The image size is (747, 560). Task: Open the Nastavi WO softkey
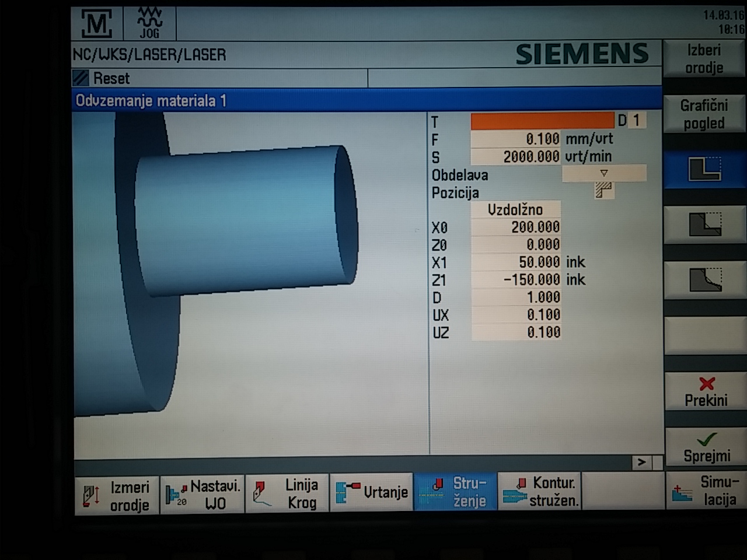point(202,495)
